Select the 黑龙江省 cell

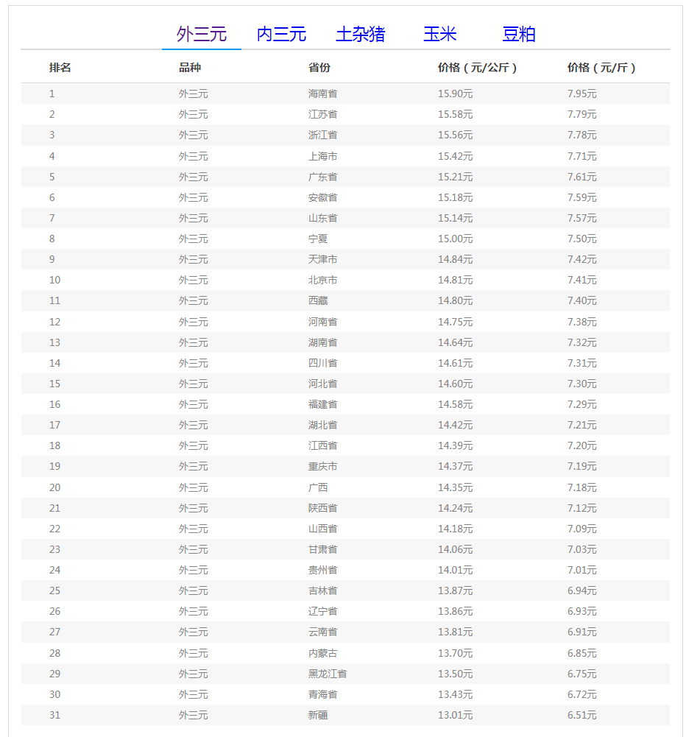point(328,674)
